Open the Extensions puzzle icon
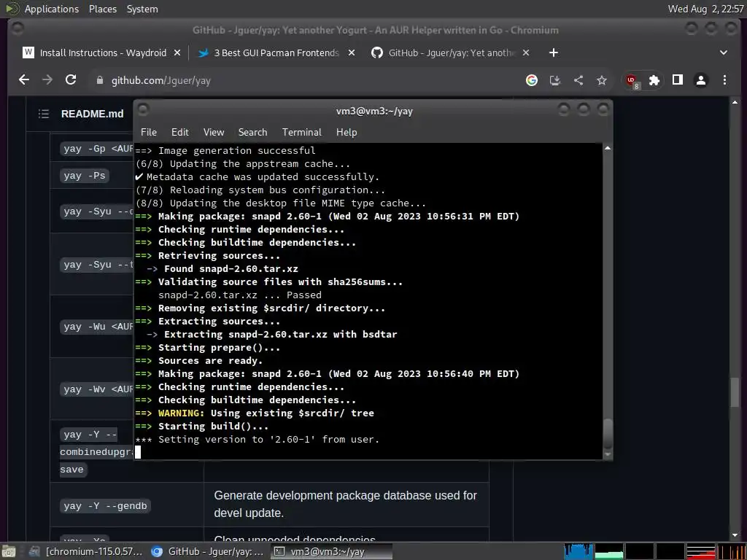This screenshot has width=747, height=560. click(x=654, y=80)
